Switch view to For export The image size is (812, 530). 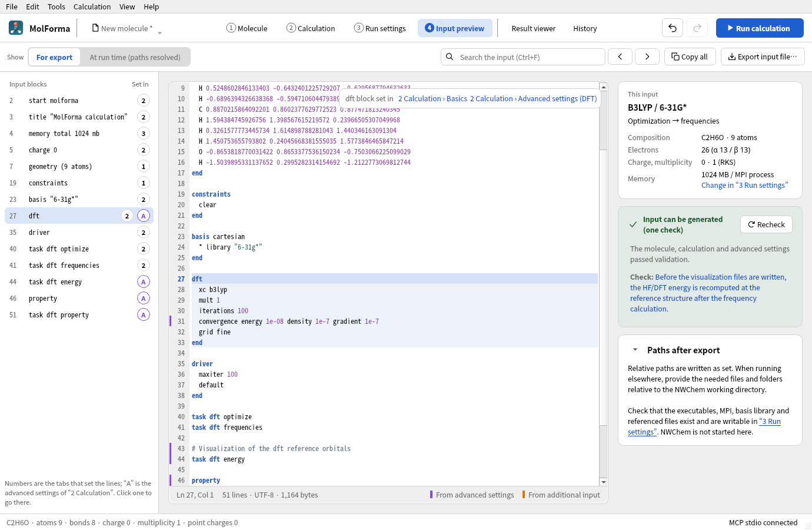click(54, 57)
